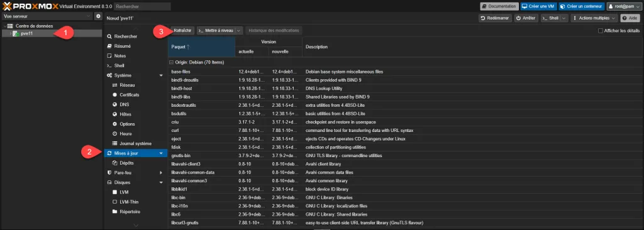Click the Rafraîchir button

182,31
